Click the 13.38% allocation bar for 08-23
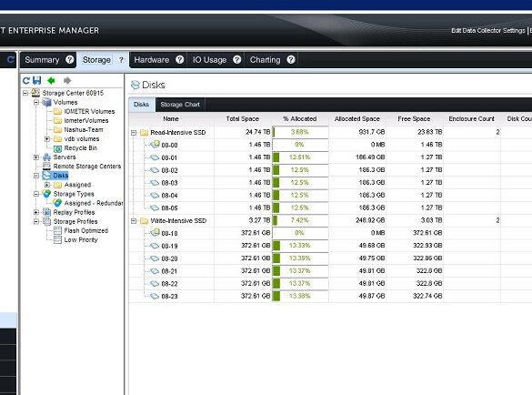 pyautogui.click(x=300, y=296)
